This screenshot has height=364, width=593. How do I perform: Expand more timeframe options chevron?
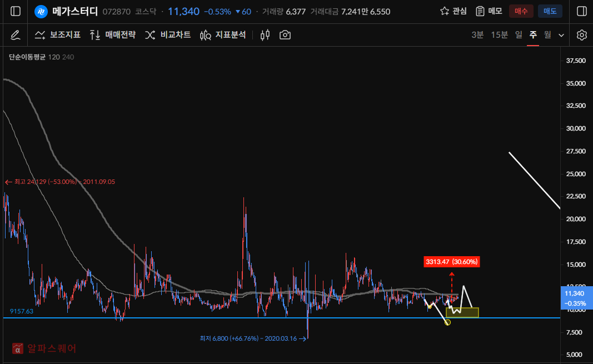pyautogui.click(x=561, y=36)
